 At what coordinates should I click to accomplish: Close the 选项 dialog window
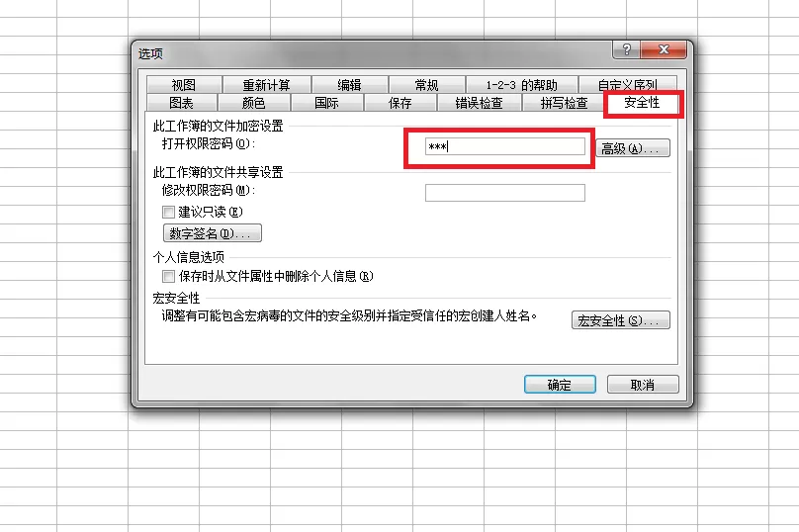664,49
